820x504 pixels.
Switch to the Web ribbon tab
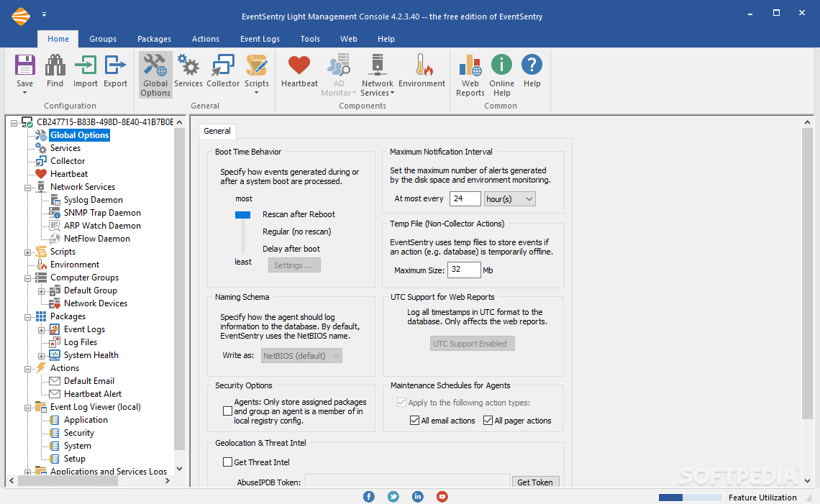pos(349,39)
